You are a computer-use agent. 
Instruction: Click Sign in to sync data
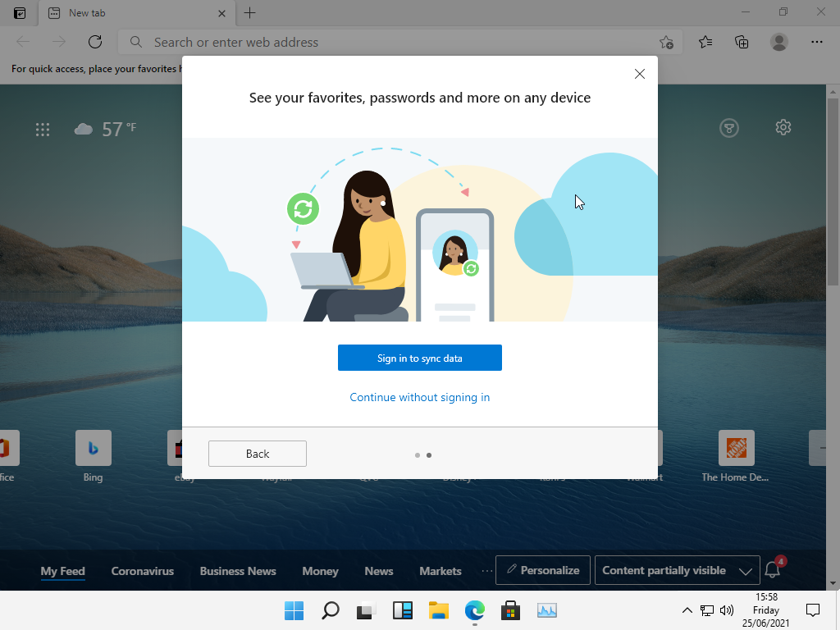pyautogui.click(x=419, y=358)
